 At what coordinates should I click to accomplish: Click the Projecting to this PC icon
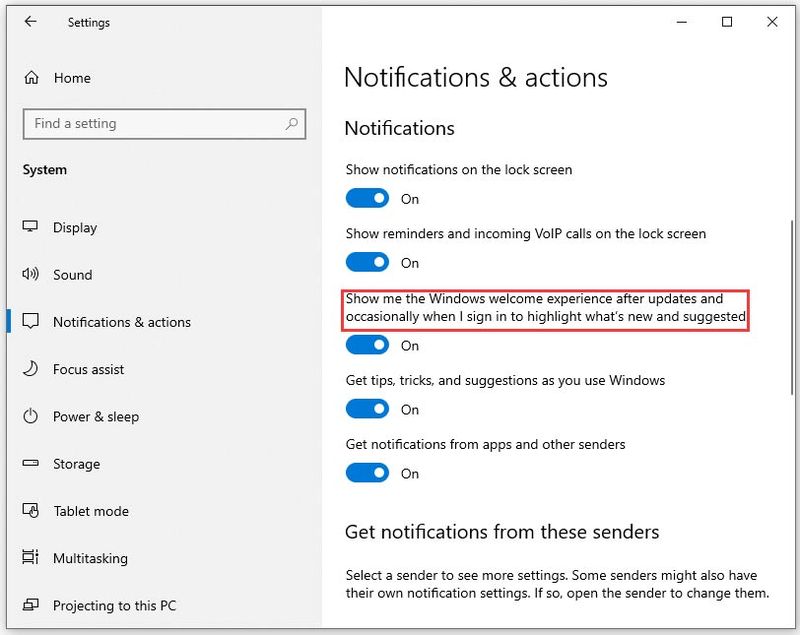point(31,605)
